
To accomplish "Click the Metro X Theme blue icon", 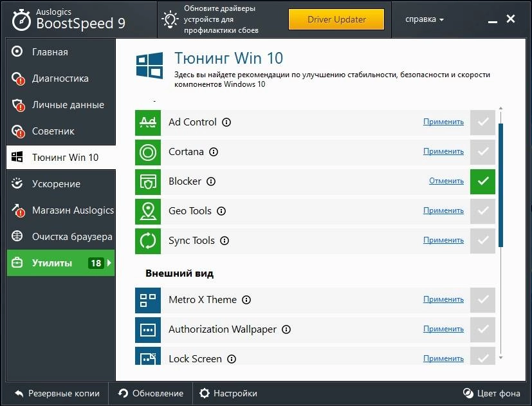I will pos(147,300).
